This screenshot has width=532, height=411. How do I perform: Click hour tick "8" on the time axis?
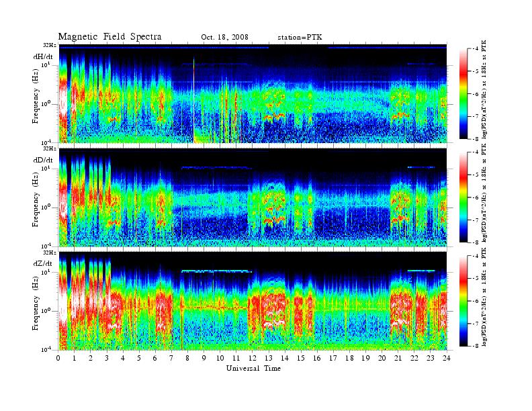(187, 358)
